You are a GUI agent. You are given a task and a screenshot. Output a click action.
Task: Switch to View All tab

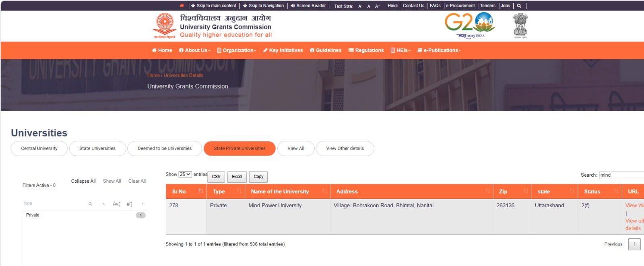(x=296, y=148)
